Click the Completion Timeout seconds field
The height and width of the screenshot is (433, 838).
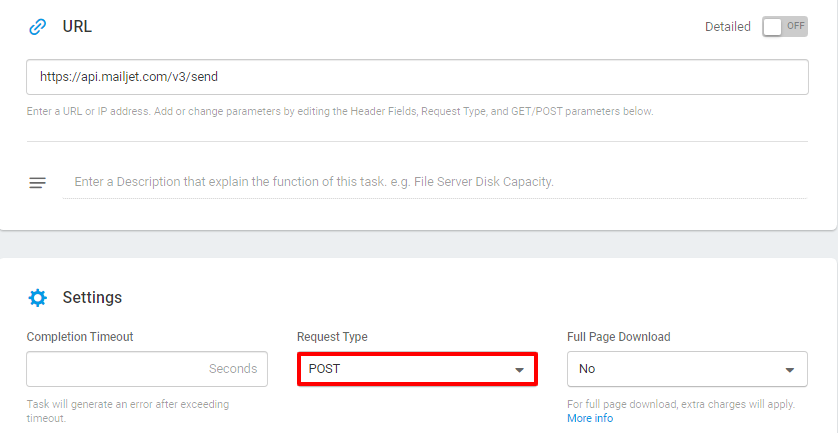pyautogui.click(x=147, y=369)
